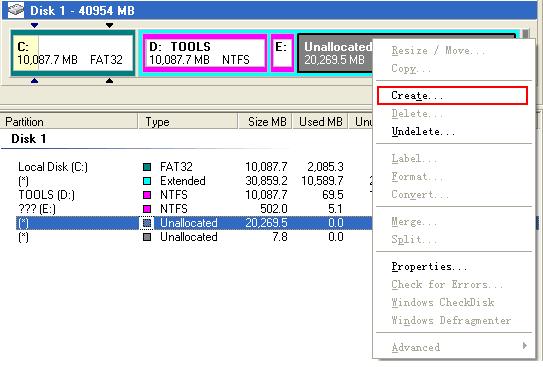Image resolution: width=543 pixels, height=367 pixels.
Task: Click the magenta color square in TOOLS (D:) row
Action: click(147, 195)
